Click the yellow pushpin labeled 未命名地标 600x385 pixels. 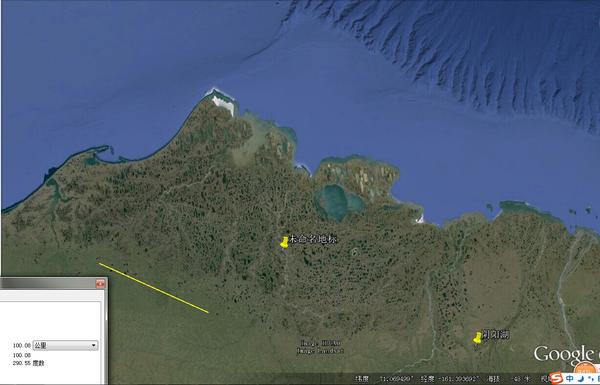(284, 242)
